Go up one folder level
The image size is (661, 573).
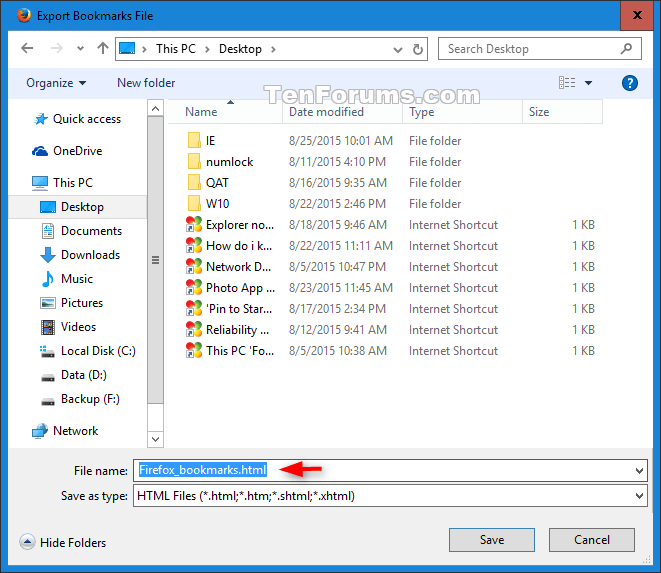point(102,48)
